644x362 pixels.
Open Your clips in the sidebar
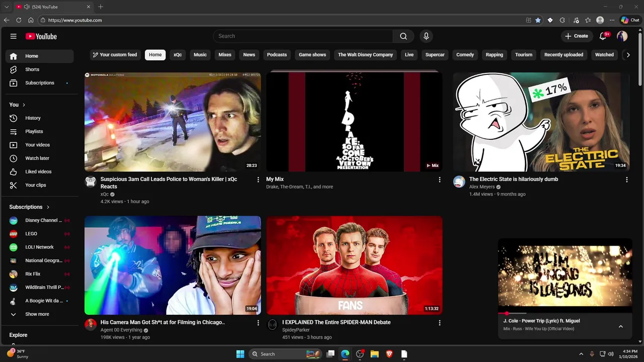pos(40,185)
